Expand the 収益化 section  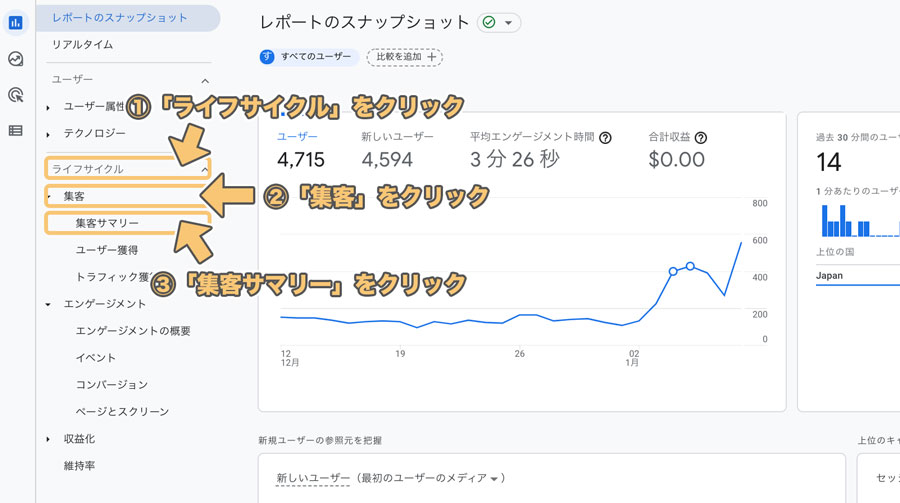coord(48,439)
